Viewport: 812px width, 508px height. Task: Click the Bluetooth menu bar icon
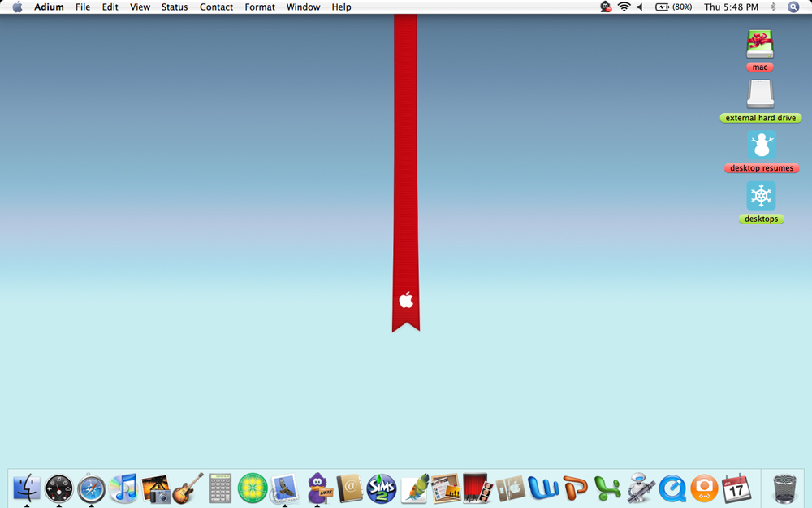(x=773, y=7)
